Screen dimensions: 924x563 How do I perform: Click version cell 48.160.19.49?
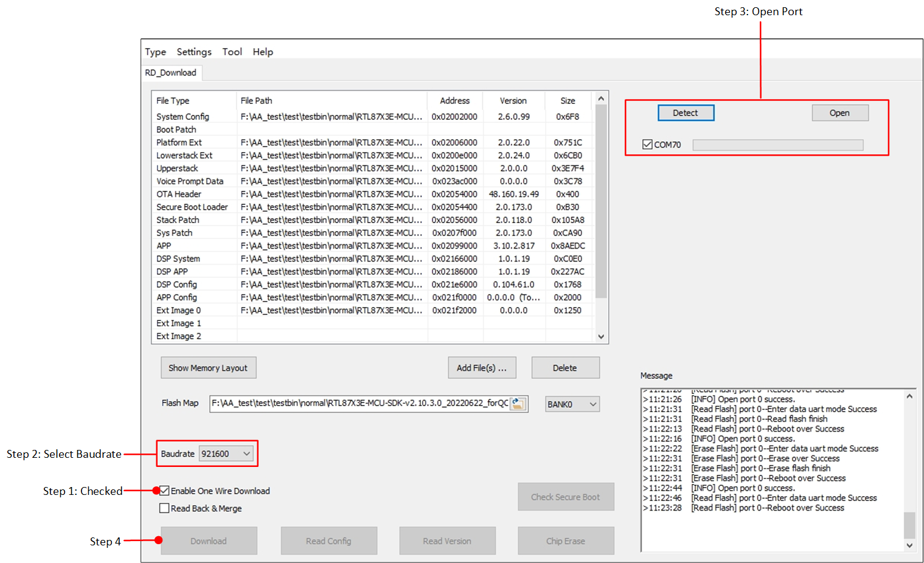point(514,194)
